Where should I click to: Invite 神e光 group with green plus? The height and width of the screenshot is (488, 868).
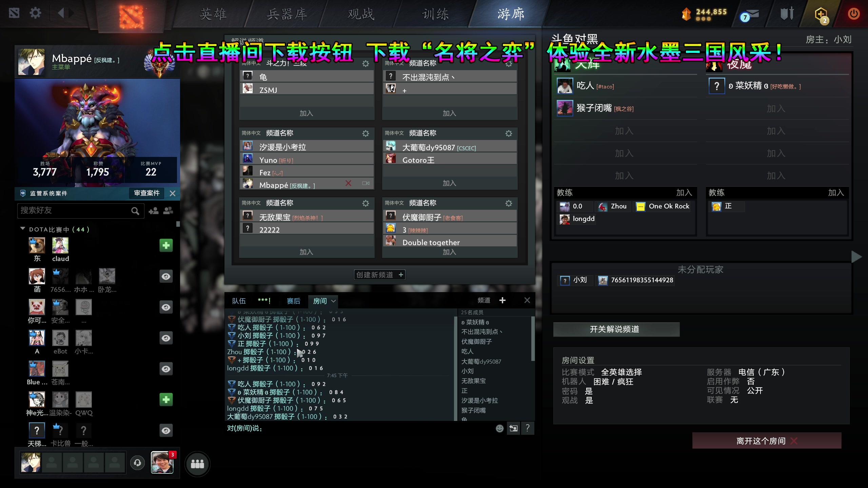[166, 400]
